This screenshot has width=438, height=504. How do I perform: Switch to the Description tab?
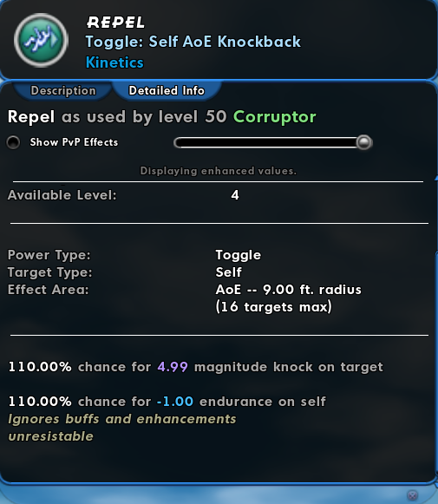click(63, 90)
